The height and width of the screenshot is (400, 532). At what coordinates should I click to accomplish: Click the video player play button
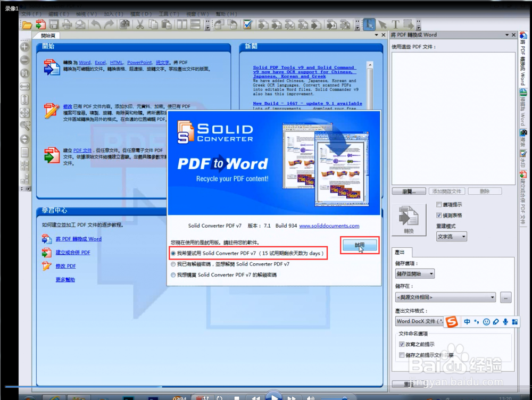[x=274, y=396]
